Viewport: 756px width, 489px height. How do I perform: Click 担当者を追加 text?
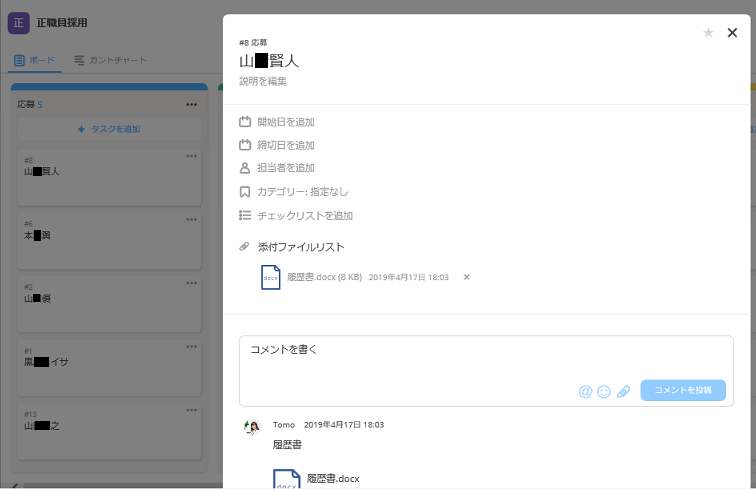tap(286, 168)
